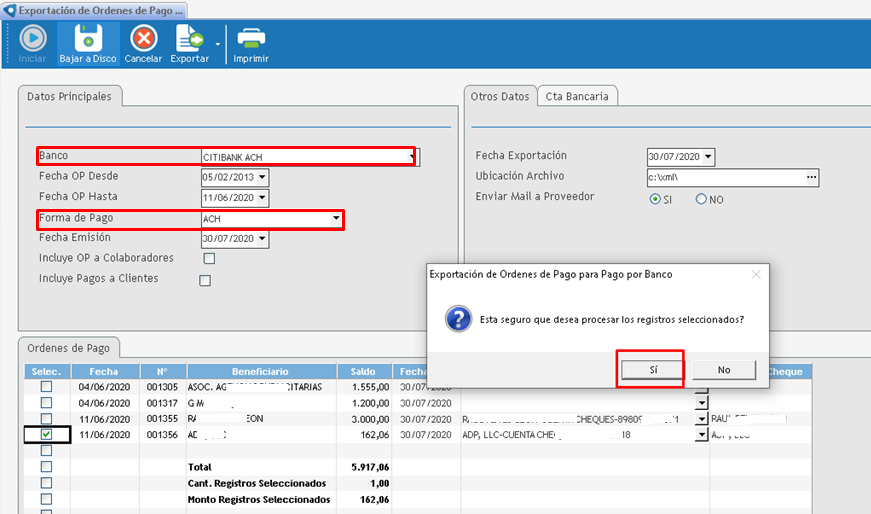This screenshot has height=514, width=871.
Task: Tick the Incluye Pagos a Clientes checkbox
Action: click(x=205, y=280)
